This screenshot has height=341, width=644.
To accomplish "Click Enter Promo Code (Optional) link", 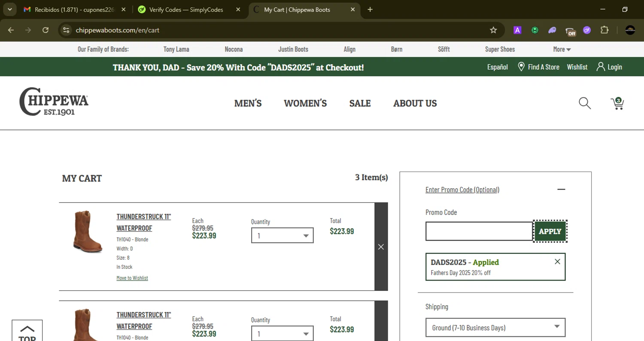I will [x=462, y=190].
